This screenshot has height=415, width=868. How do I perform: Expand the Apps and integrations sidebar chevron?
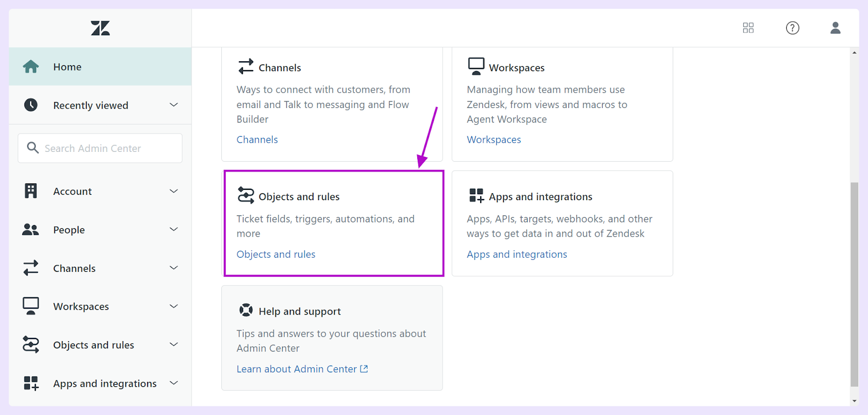pos(174,383)
